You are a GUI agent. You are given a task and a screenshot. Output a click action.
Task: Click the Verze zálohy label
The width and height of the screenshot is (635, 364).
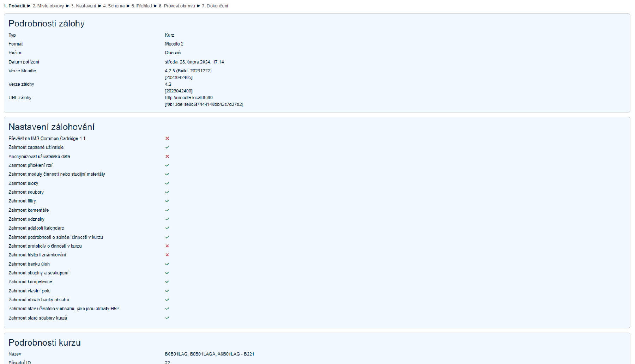coord(21,84)
